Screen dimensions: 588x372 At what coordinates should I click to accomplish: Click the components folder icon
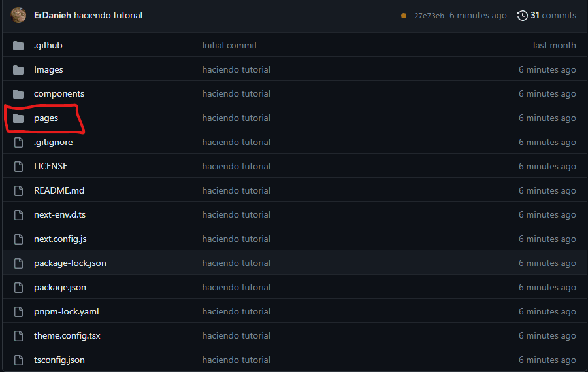click(x=18, y=94)
